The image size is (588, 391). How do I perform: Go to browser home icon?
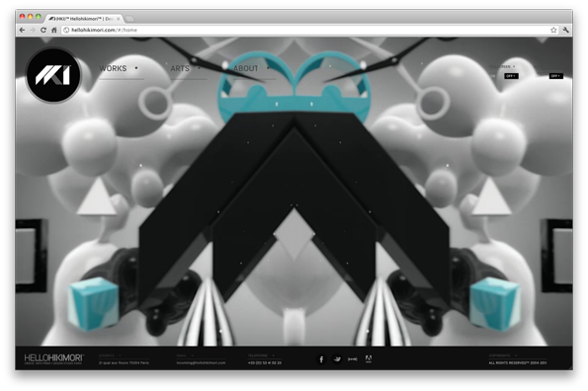click(x=54, y=30)
